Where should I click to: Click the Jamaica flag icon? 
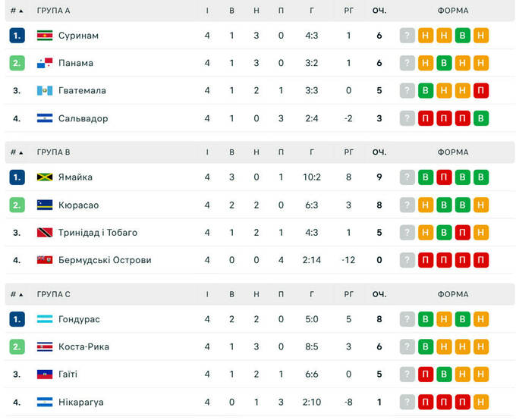45,177
